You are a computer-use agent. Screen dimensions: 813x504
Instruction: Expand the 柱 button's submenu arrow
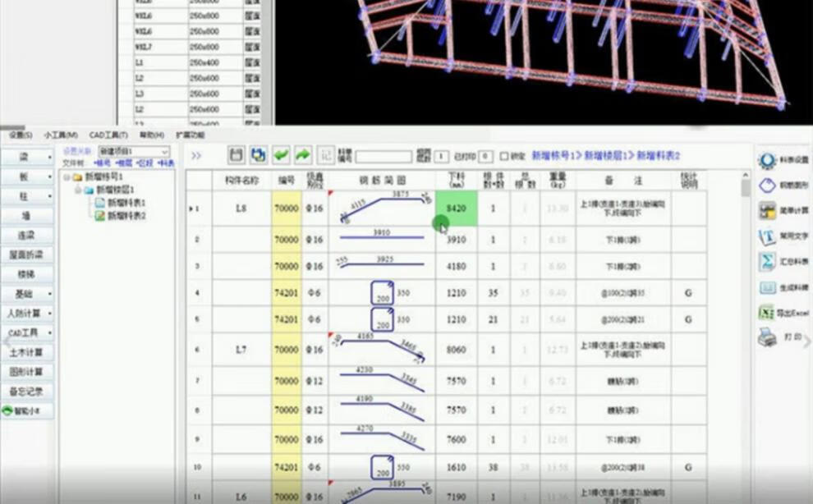click(49, 196)
